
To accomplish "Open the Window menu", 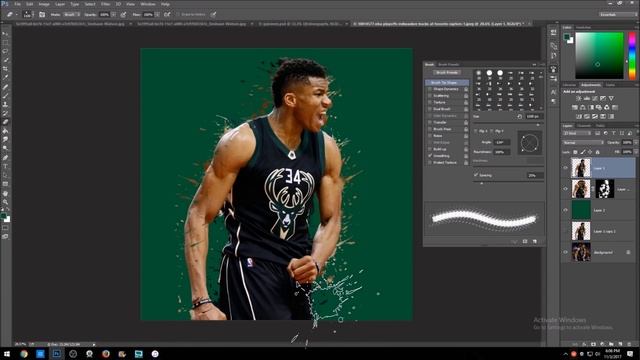I will point(148,4).
